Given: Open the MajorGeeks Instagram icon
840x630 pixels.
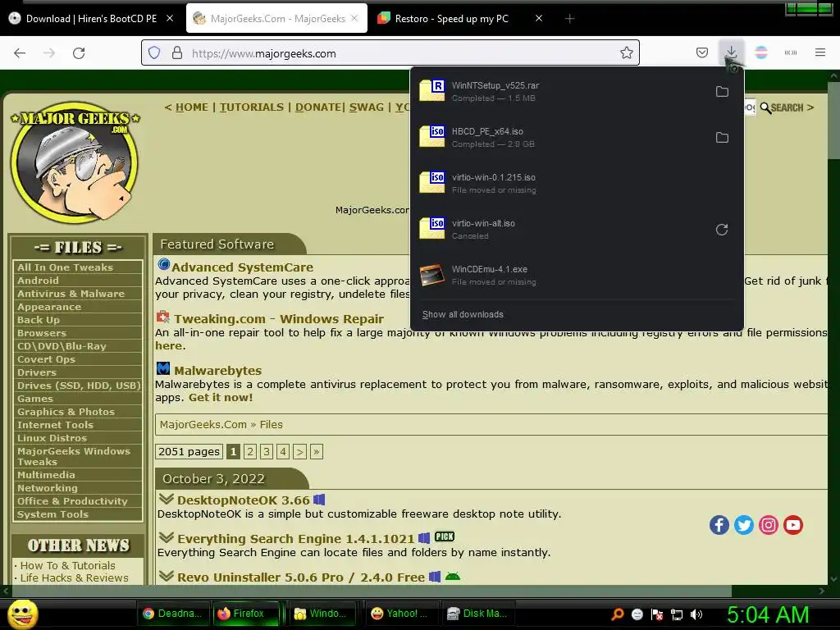Looking at the screenshot, I should tap(768, 525).
